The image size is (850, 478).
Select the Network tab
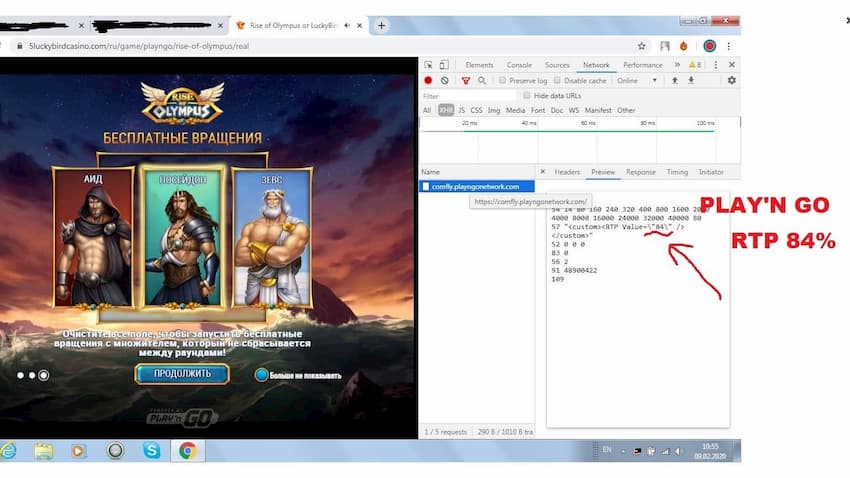tap(596, 65)
